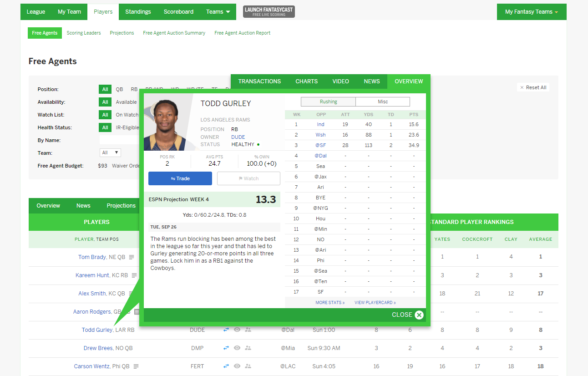Image resolution: width=588 pixels, height=376 pixels.
Task: Sort by Cockcroft ranking column
Action: [x=477, y=239]
